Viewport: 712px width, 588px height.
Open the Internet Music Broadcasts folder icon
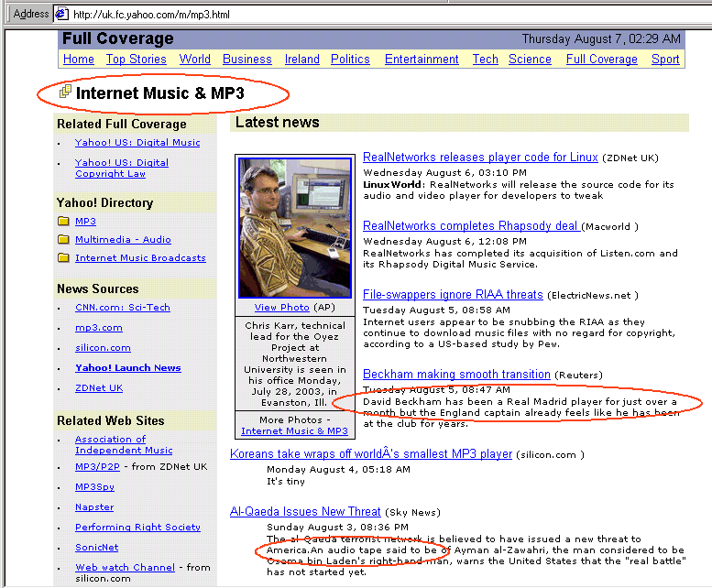coord(63,257)
